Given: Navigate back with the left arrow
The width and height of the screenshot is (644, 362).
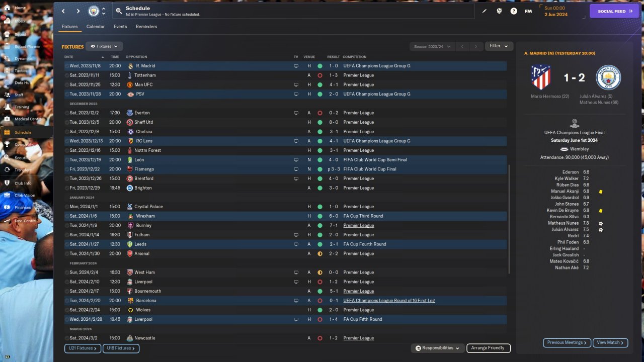Looking at the screenshot, I should [63, 11].
